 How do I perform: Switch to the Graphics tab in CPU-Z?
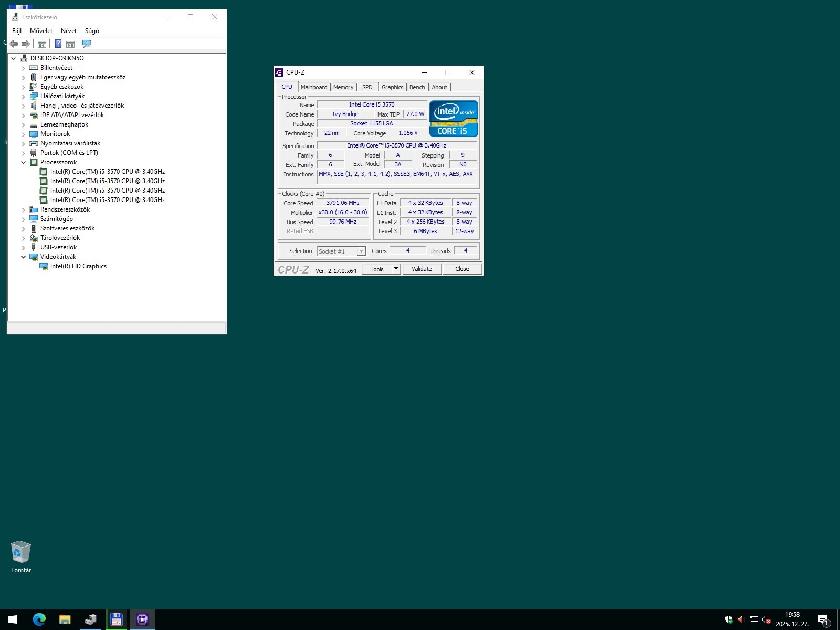[393, 87]
